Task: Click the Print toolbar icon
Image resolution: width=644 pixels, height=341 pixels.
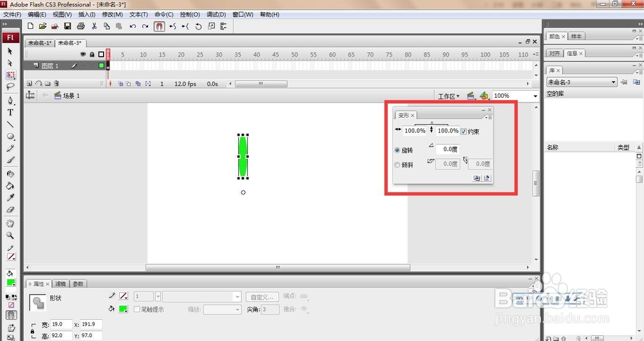Action: coord(81,26)
